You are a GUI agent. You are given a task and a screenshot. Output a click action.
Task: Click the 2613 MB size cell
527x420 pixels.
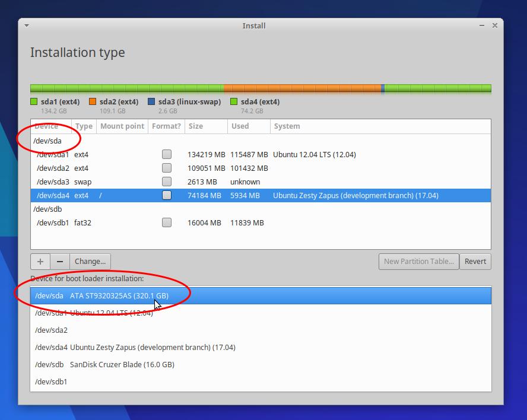202,182
